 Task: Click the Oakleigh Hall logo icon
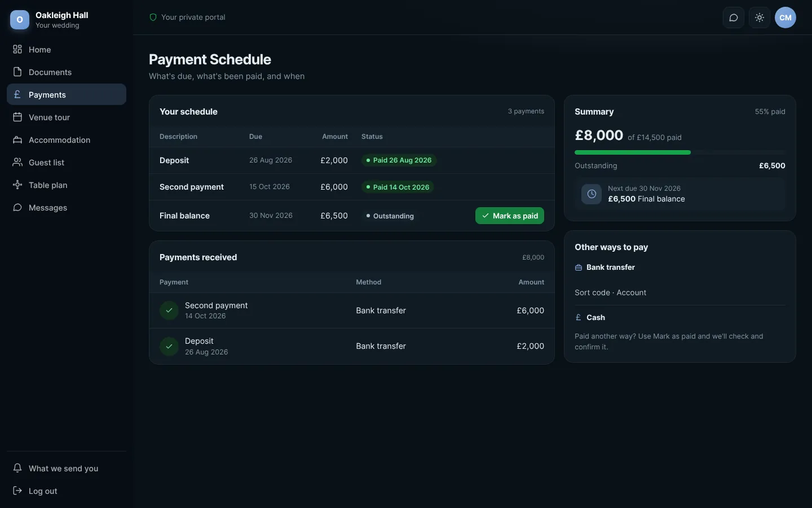pos(20,20)
